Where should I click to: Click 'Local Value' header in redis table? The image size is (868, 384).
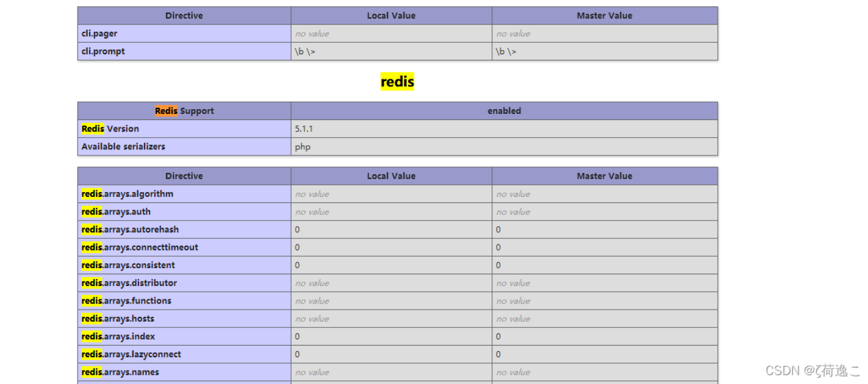click(x=392, y=176)
